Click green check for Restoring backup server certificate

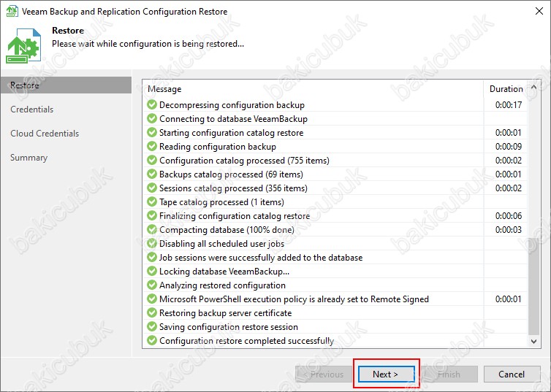click(152, 312)
